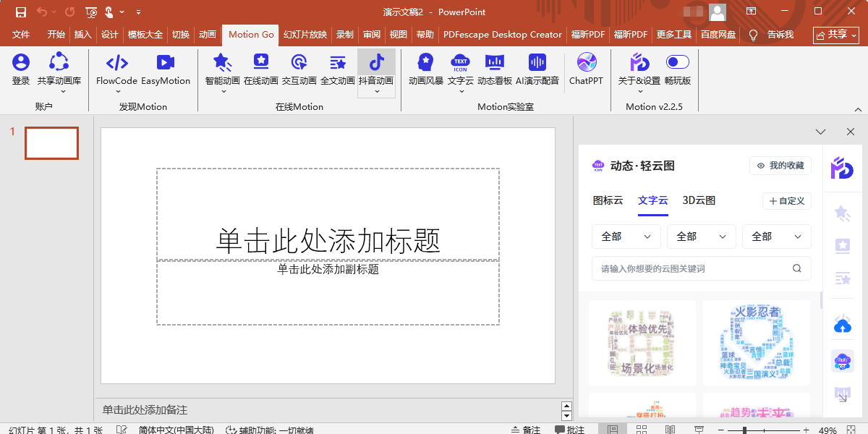Toggle 备注 notes pane in status bar
This screenshot has height=434, width=868.
point(525,430)
